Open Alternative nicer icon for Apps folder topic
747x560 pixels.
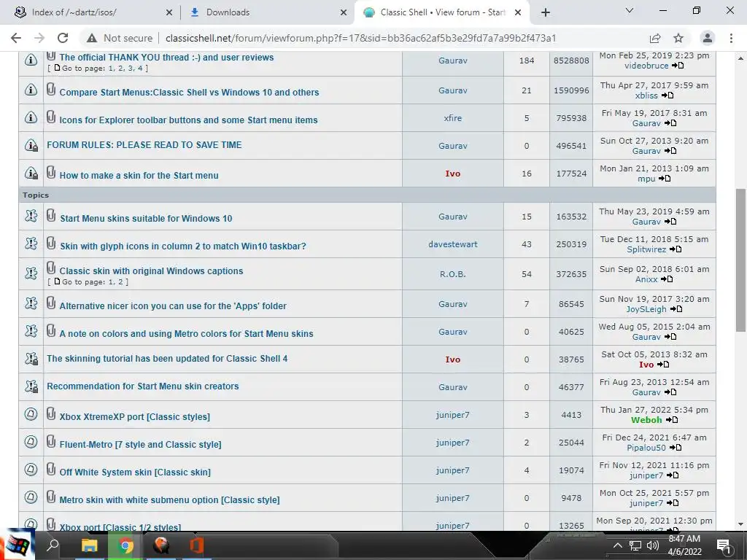(x=173, y=306)
